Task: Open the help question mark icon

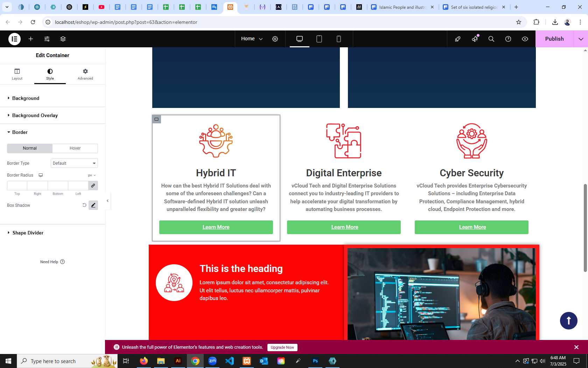Action: click(508, 39)
